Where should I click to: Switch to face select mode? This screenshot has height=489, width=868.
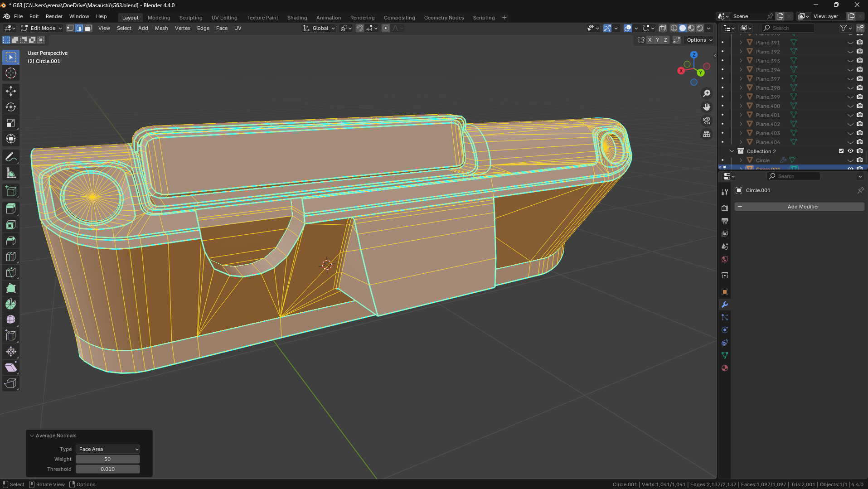point(88,28)
